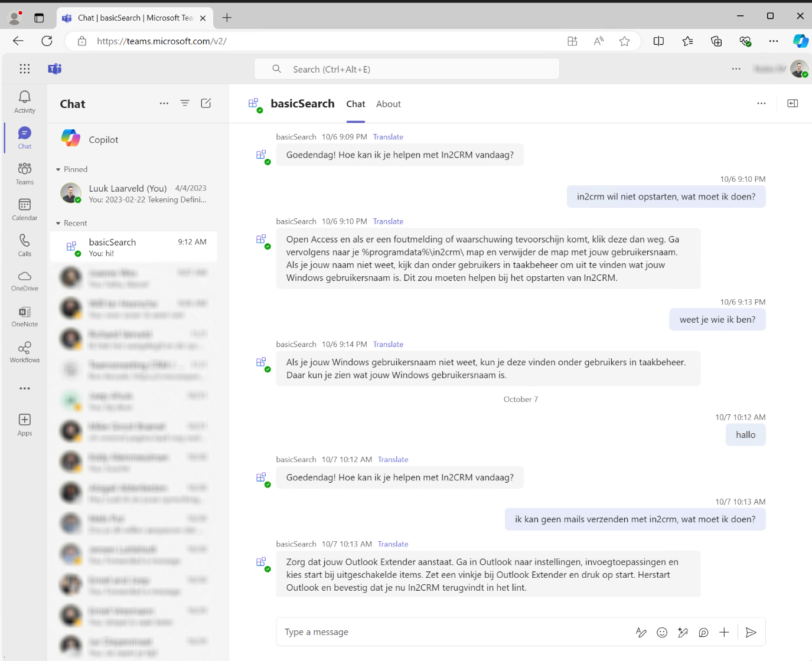The width and height of the screenshot is (812, 661).
Task: Click the basicSearch chat title header
Action: 302,103
